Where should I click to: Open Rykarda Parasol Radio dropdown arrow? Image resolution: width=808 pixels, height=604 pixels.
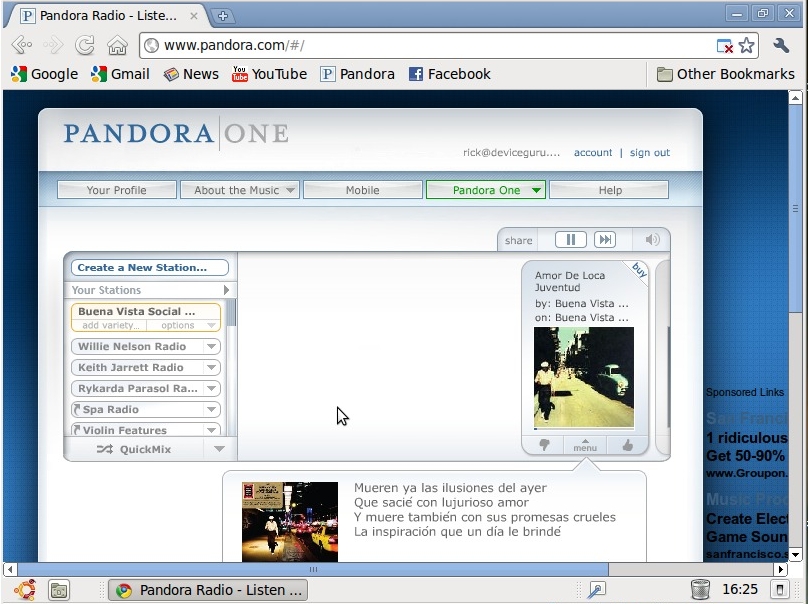(211, 389)
